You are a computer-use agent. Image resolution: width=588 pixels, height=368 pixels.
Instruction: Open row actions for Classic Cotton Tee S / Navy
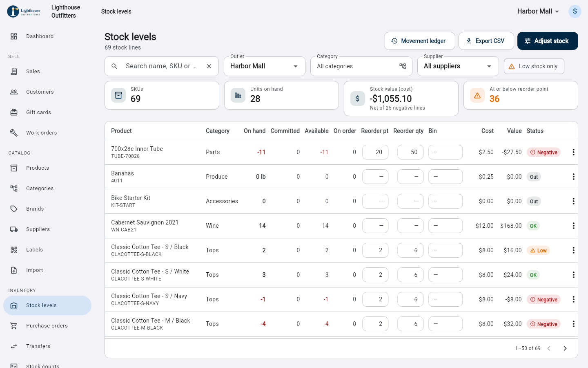[574, 299]
